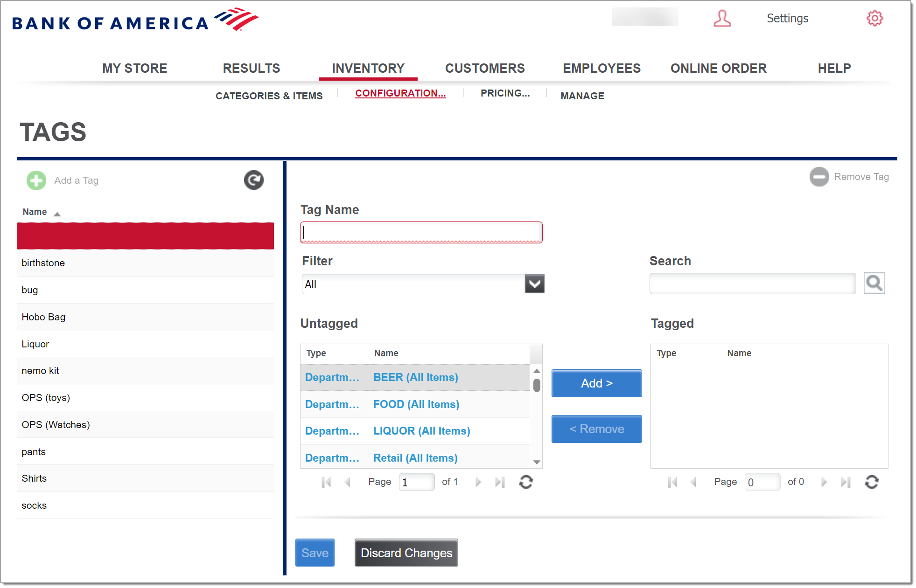The width and height of the screenshot is (916, 588).
Task: Click the Discard Changes button
Action: tap(406, 553)
